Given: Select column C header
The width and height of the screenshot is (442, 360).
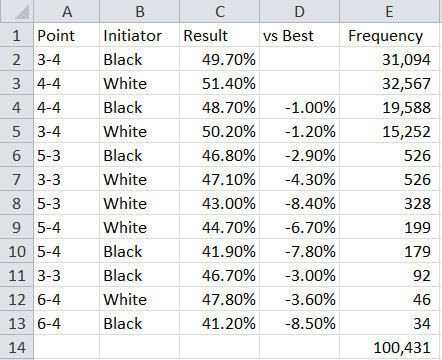Looking at the screenshot, I should coord(219,11).
